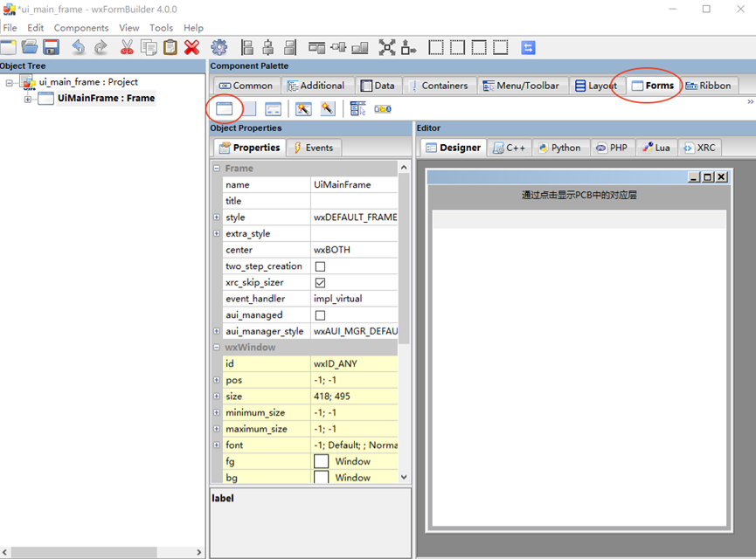Open the Ribbon palette tab

(708, 86)
